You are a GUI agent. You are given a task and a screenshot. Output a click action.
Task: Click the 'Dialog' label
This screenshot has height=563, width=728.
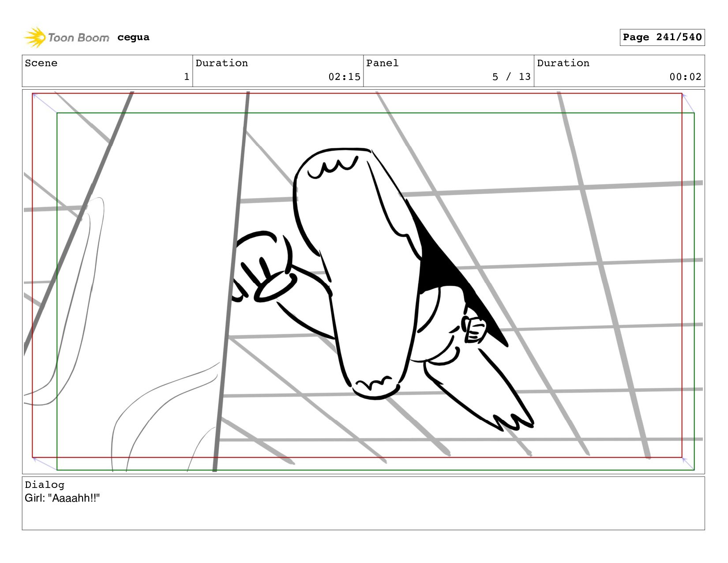(x=45, y=485)
